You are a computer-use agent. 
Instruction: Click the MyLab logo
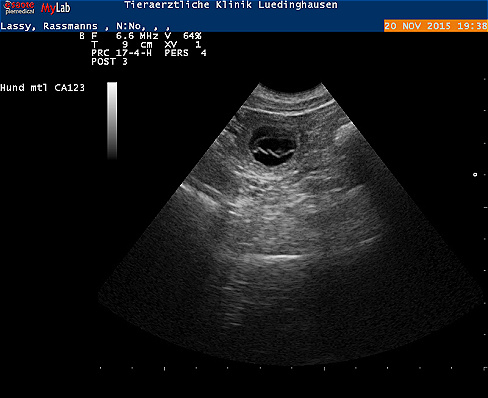tap(56, 8)
